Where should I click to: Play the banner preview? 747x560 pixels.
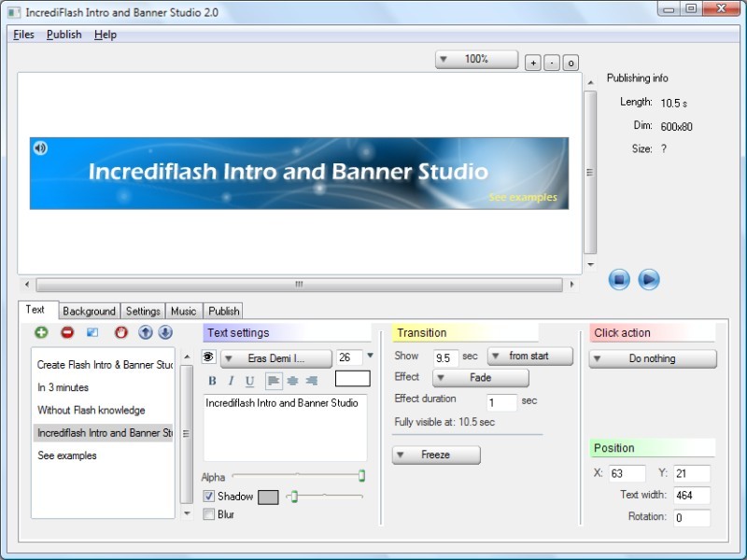point(648,279)
